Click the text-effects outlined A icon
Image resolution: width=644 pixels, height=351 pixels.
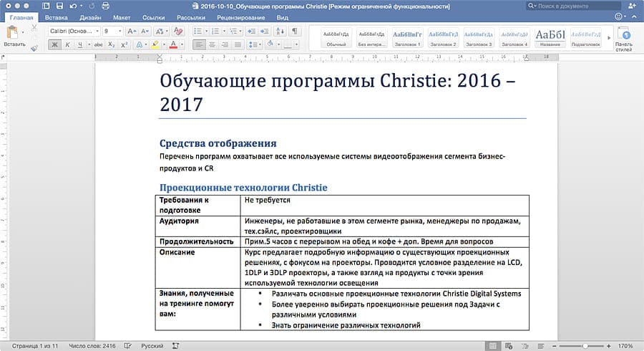point(140,44)
